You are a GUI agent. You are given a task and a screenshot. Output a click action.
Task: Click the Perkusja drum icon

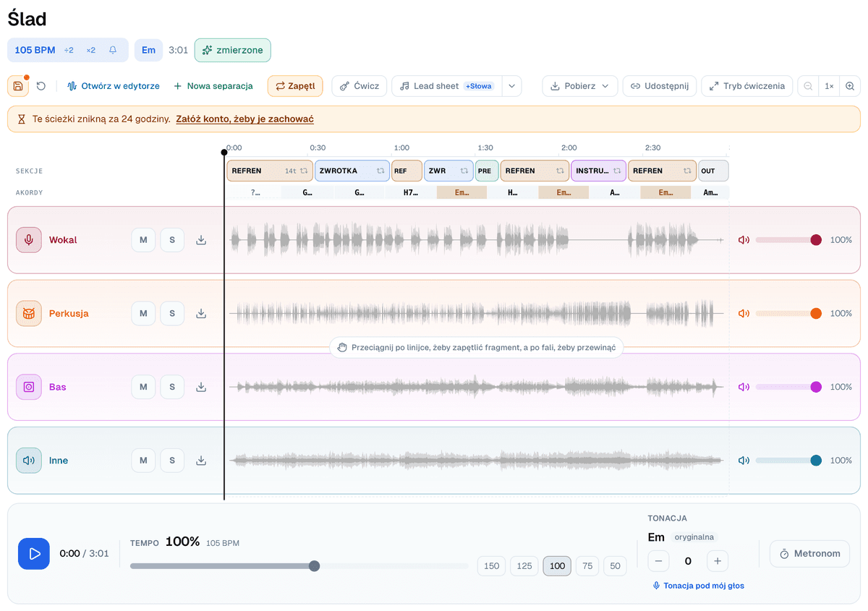coord(29,314)
